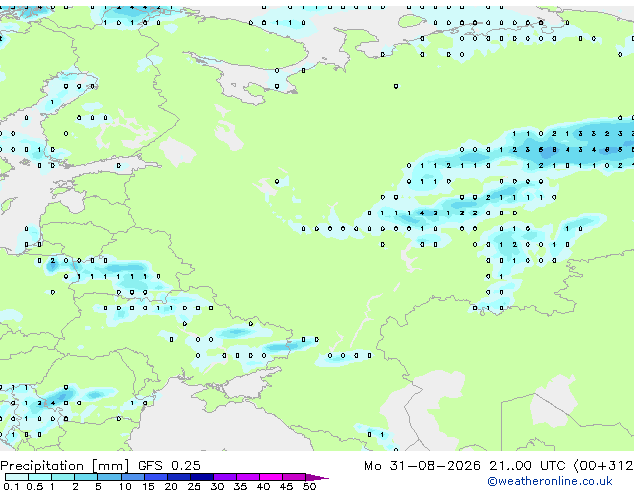Click the '40' legend scale label

[263, 486]
